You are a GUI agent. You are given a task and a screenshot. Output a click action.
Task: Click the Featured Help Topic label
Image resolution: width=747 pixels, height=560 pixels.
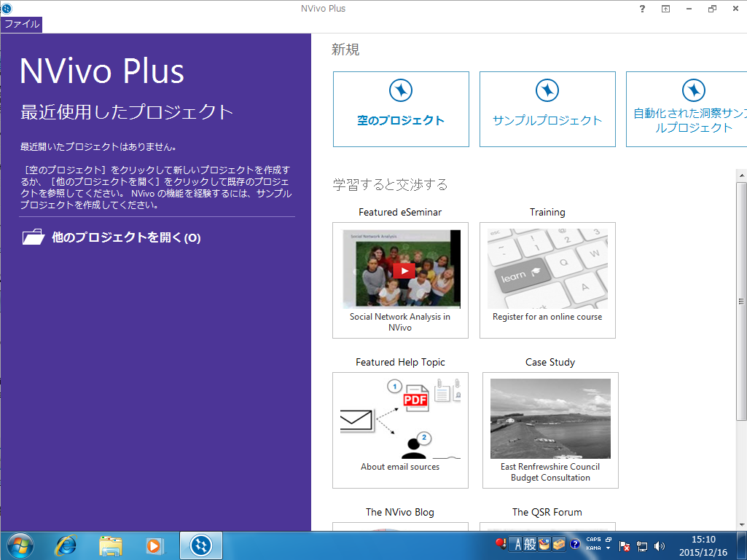coord(400,363)
